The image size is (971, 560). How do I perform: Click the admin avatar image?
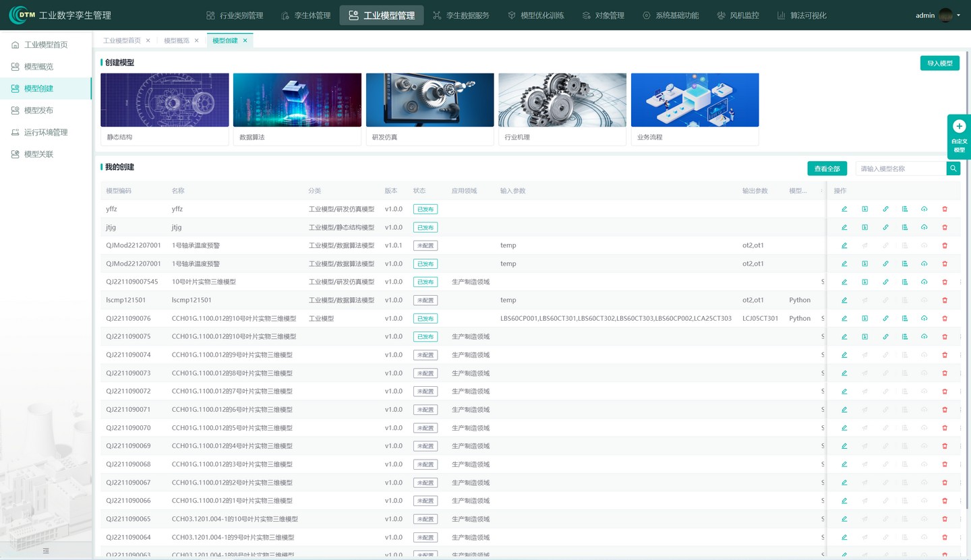coord(945,15)
